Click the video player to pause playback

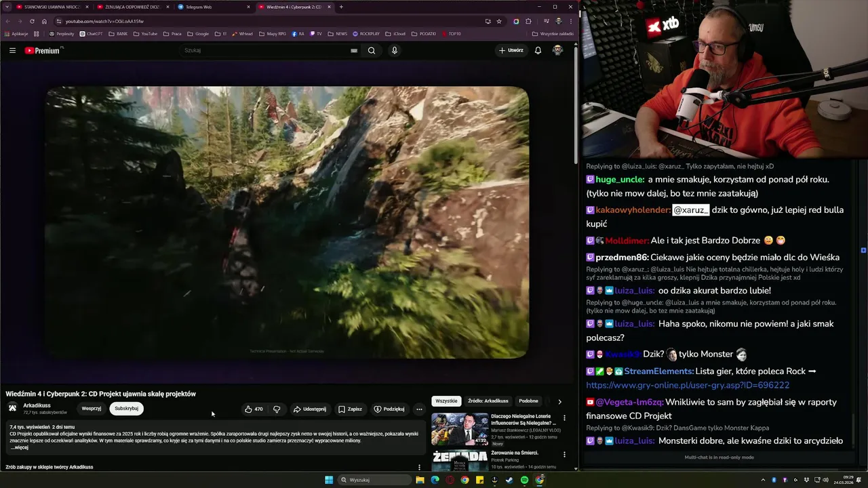[x=288, y=222]
